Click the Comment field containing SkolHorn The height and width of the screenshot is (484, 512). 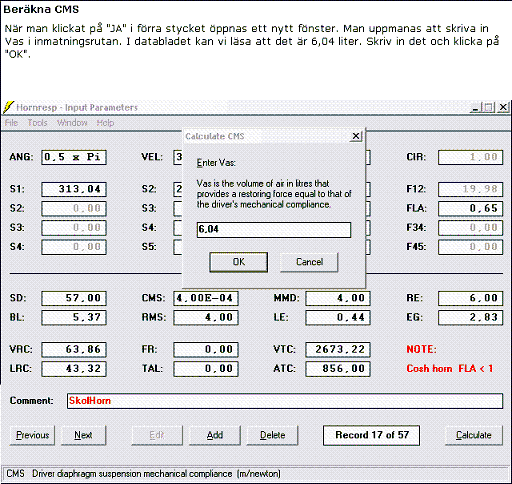[285, 401]
